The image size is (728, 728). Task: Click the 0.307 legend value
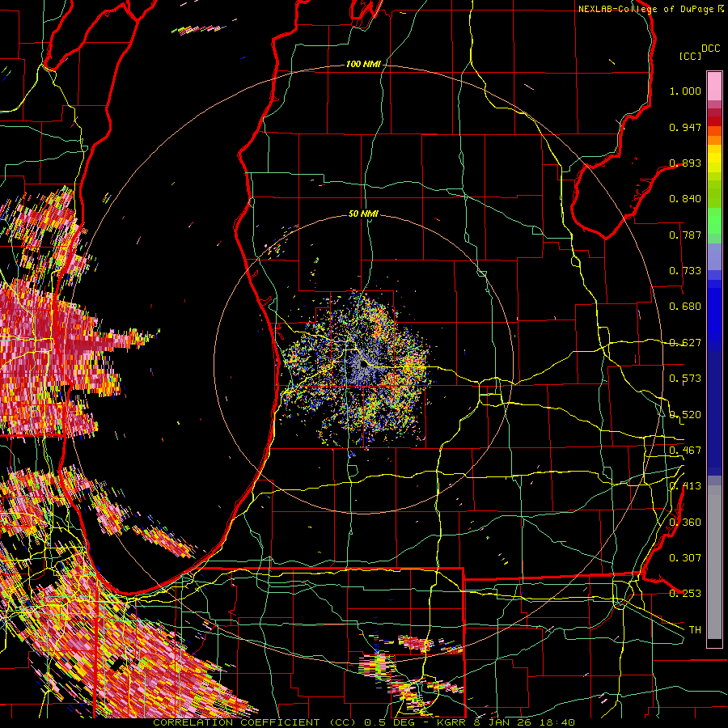click(x=685, y=558)
